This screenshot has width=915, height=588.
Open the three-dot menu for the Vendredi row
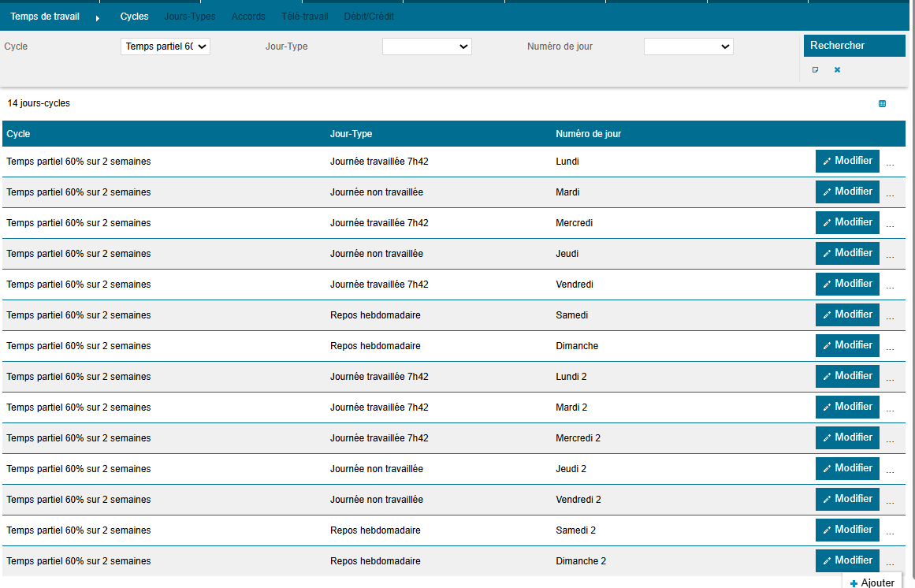[890, 287]
